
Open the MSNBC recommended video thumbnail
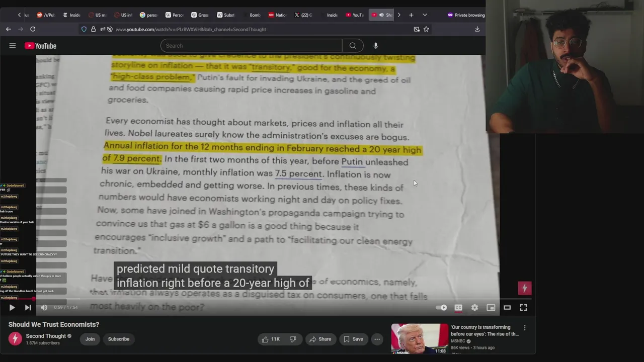click(420, 339)
